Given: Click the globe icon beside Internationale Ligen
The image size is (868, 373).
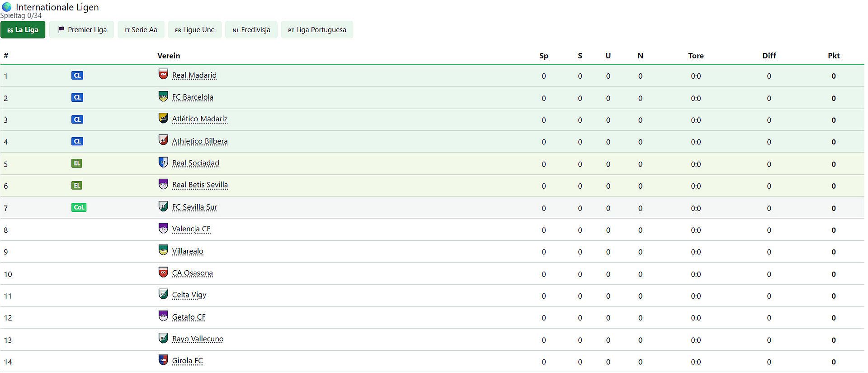Looking at the screenshot, I should pyautogui.click(x=6, y=7).
